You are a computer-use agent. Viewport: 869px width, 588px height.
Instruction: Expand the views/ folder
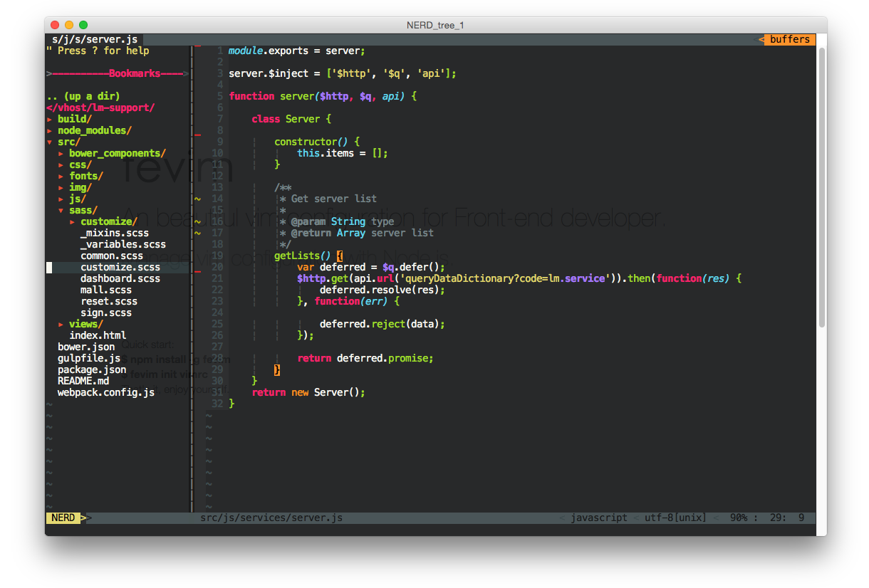61,325
